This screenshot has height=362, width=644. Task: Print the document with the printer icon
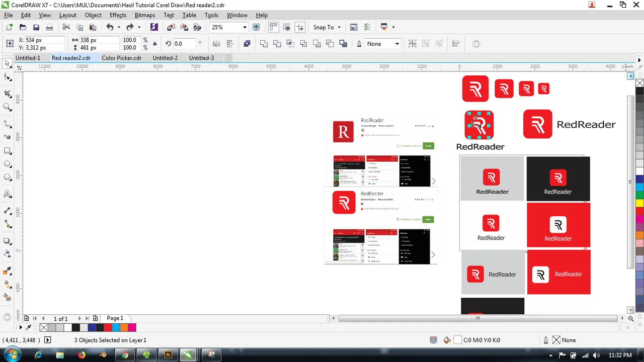[49, 27]
